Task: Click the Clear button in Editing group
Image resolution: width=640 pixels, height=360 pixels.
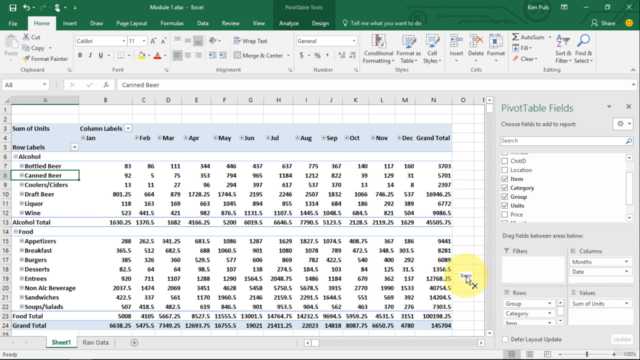Action: click(x=526, y=59)
